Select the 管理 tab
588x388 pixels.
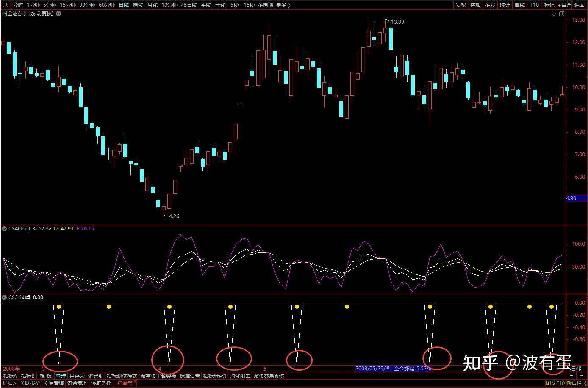(x=61, y=376)
